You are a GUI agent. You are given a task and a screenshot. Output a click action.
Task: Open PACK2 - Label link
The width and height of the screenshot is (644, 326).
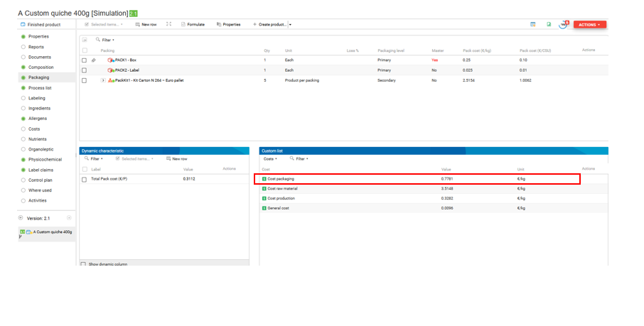tap(127, 70)
